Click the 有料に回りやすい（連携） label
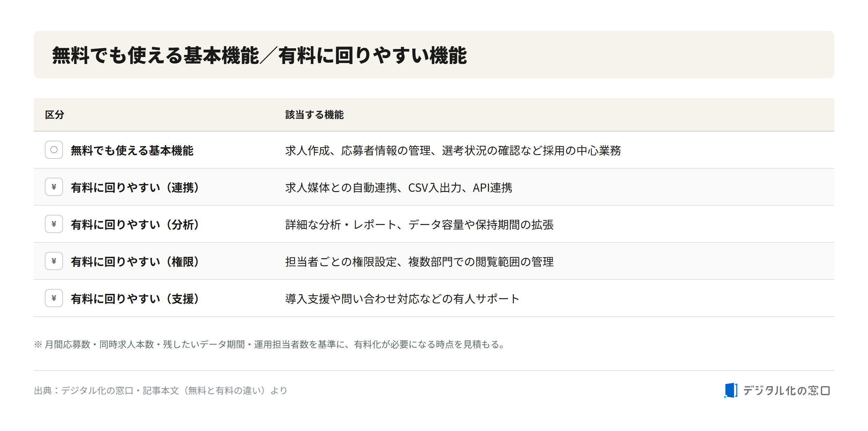868x431 pixels. 135,188
